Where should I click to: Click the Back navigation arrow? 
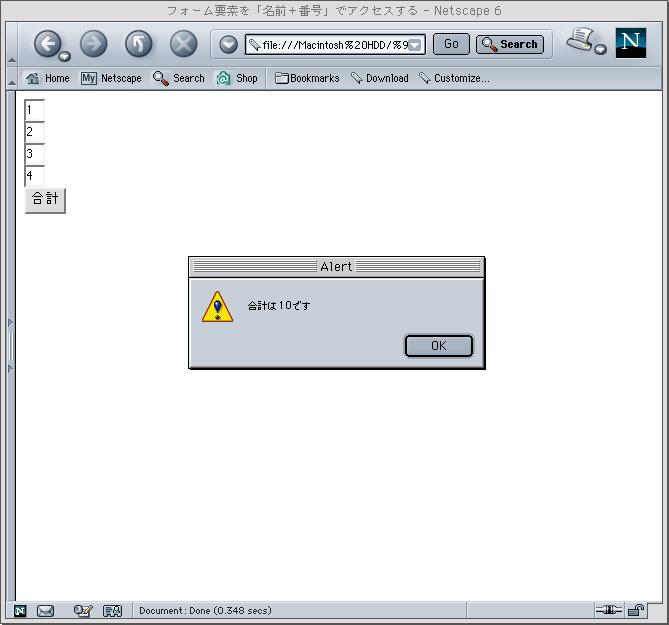[47, 43]
